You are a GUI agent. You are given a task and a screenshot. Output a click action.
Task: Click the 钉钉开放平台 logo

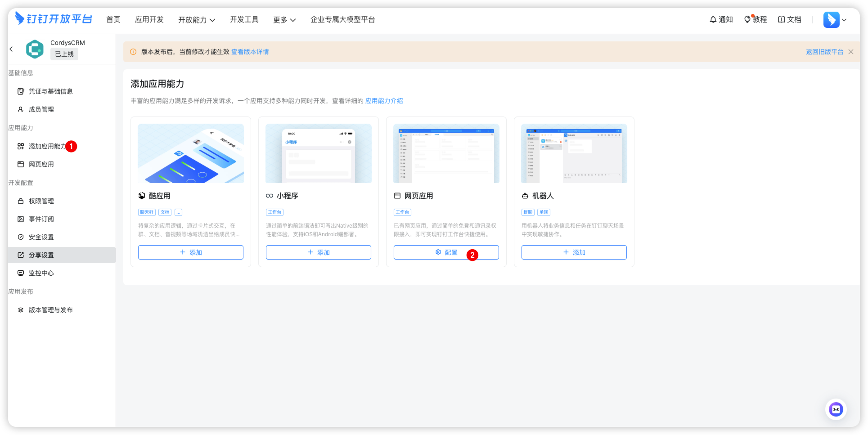(x=53, y=19)
